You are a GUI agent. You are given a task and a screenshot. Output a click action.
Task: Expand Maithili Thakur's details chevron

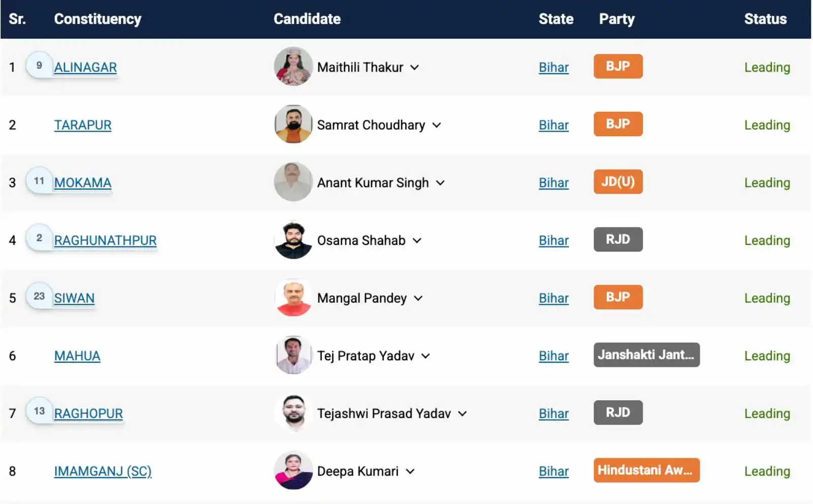[415, 67]
